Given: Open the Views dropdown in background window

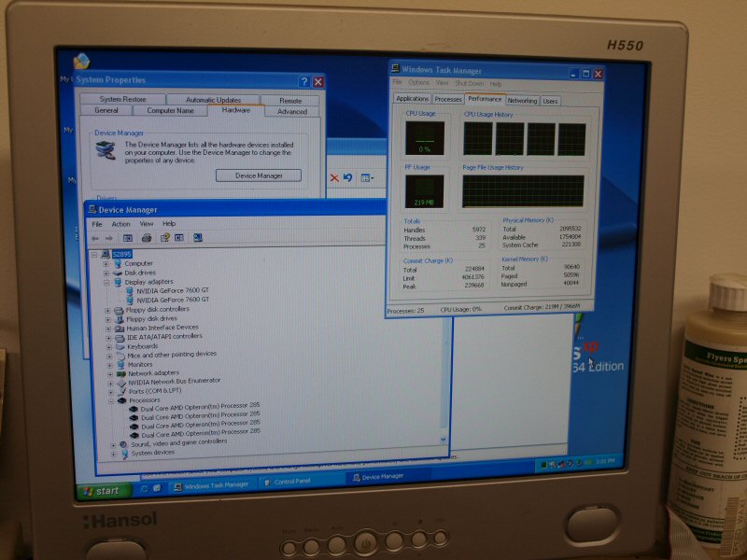Looking at the screenshot, I should [367, 178].
